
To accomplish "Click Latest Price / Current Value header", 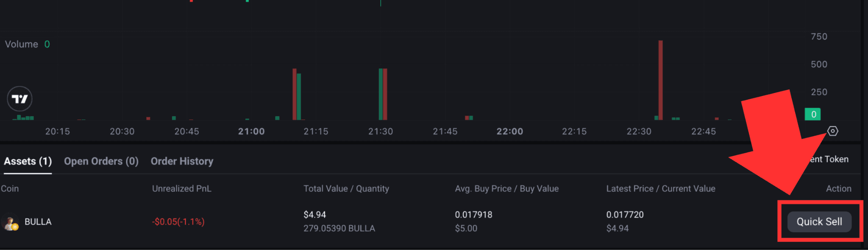I will pyautogui.click(x=661, y=188).
